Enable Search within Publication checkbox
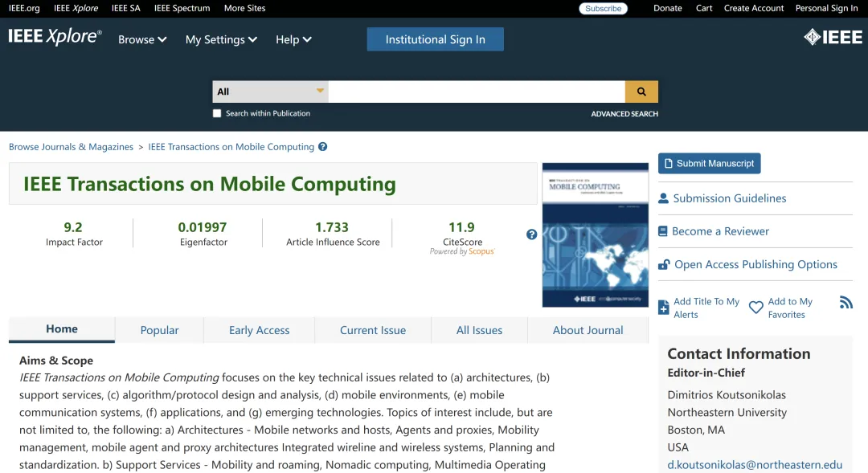 pyautogui.click(x=217, y=113)
